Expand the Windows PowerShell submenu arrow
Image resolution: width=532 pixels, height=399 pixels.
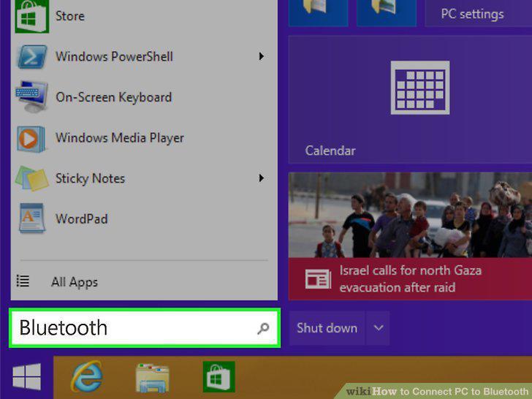click(x=262, y=56)
